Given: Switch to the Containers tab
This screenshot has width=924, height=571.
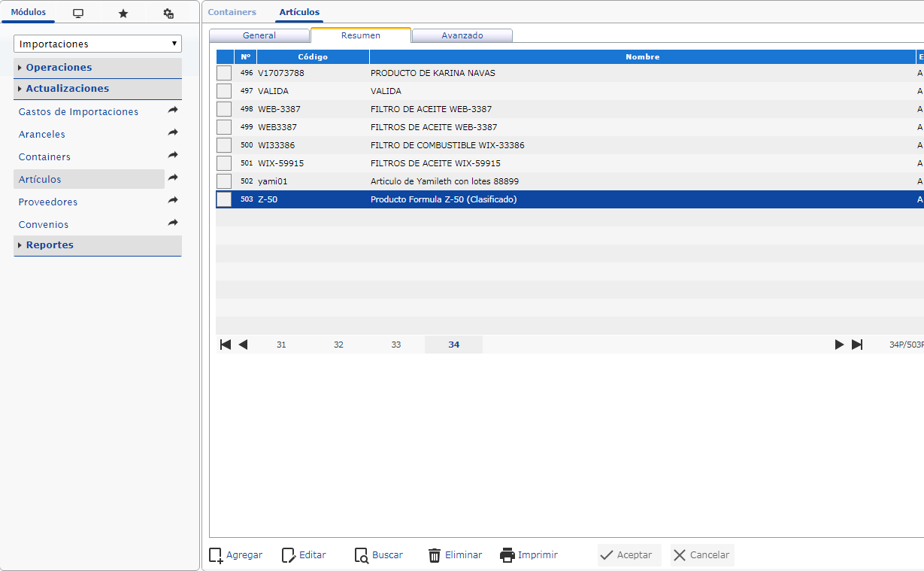Looking at the screenshot, I should click(232, 12).
